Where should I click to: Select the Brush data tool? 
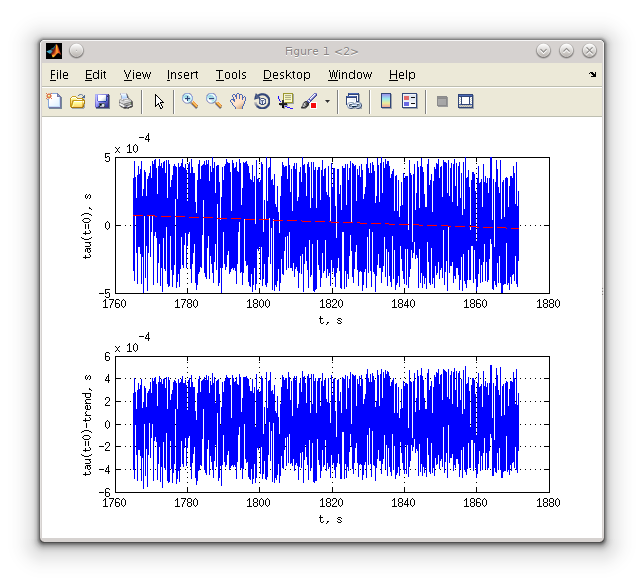point(309,101)
